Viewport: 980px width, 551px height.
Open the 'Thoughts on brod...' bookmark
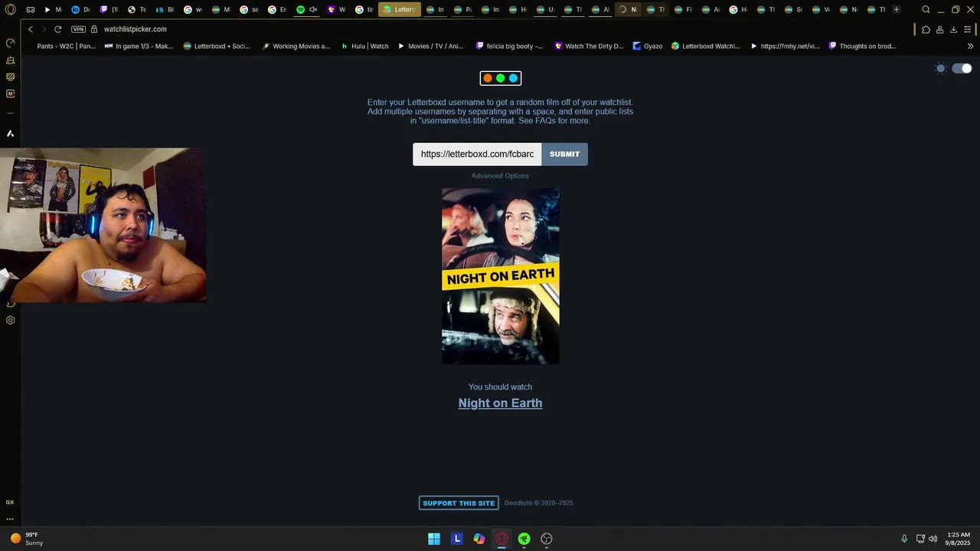pyautogui.click(x=862, y=46)
